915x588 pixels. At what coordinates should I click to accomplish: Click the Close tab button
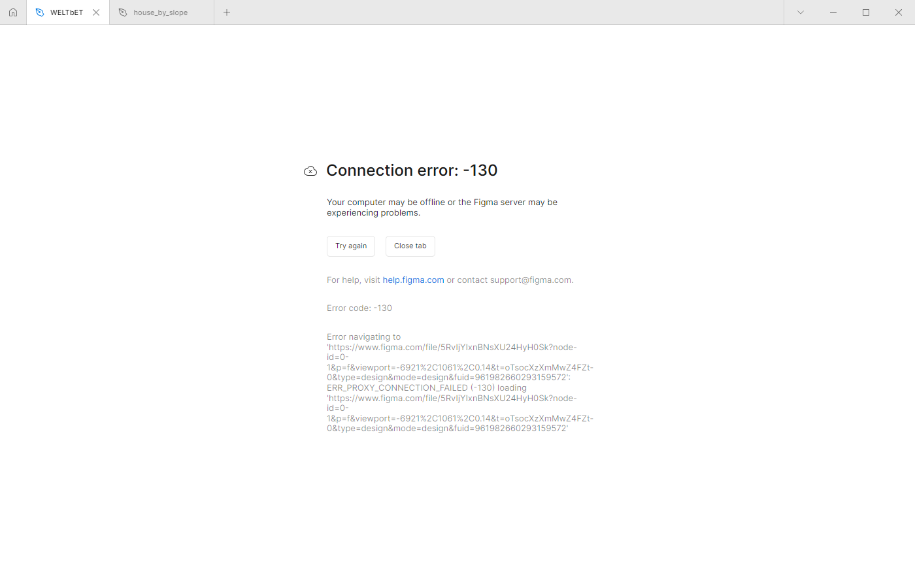point(410,246)
